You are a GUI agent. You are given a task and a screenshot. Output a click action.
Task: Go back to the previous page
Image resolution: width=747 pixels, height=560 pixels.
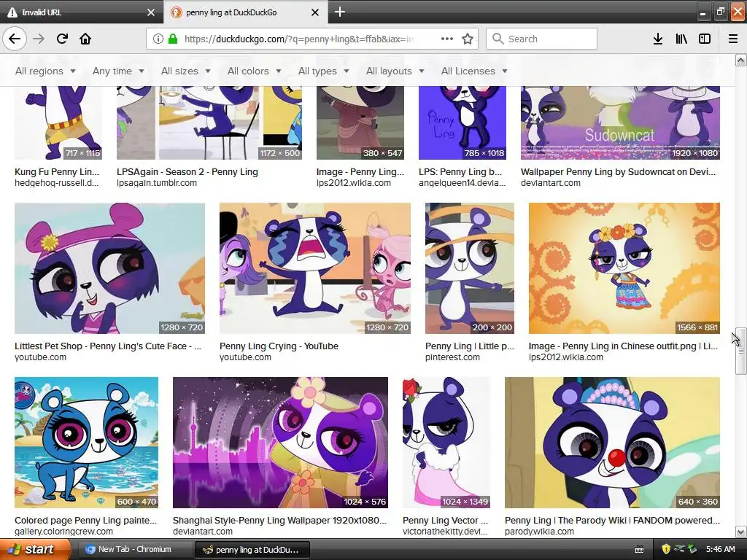click(15, 39)
